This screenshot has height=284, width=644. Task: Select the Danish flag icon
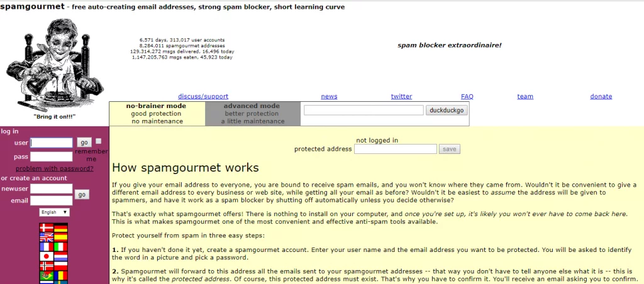[x=47, y=228]
